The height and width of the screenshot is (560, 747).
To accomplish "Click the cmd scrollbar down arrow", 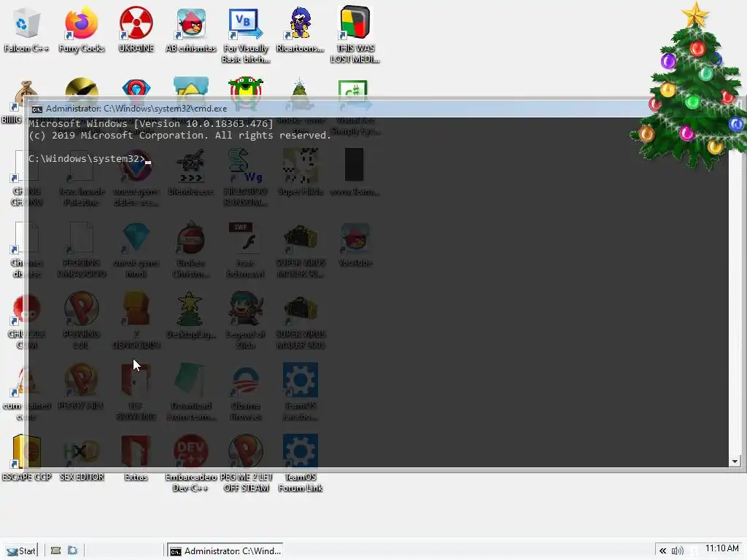I will [x=735, y=462].
